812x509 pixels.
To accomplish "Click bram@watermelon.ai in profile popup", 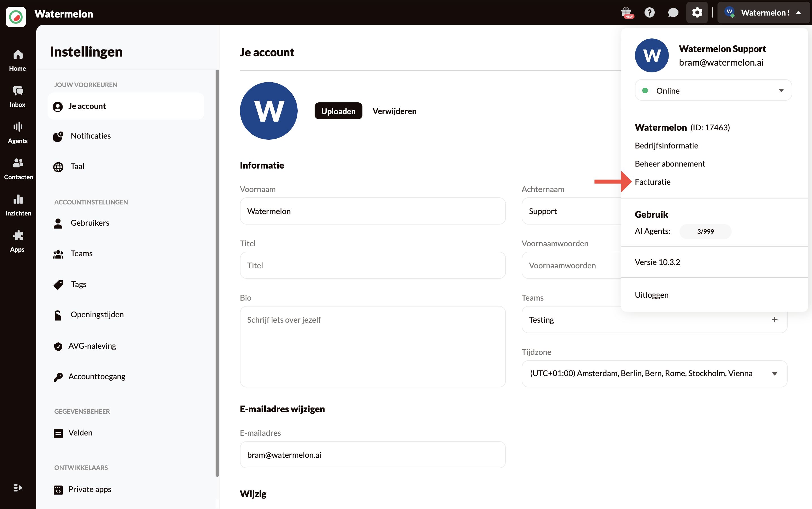I will point(721,62).
